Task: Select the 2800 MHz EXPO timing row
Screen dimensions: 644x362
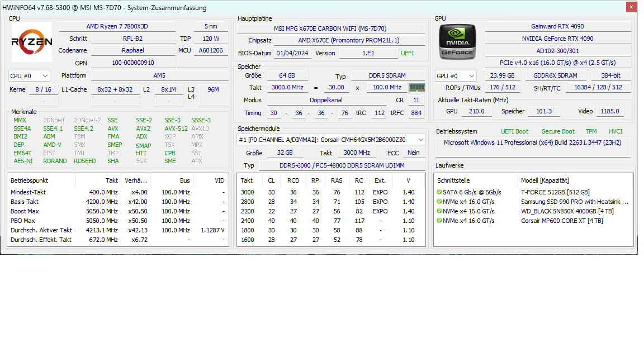Action: coord(331,202)
